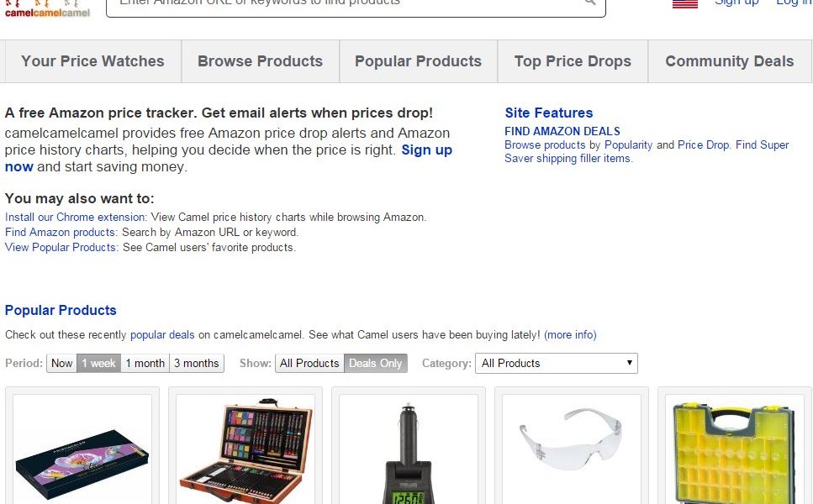Open the Your Price Watches tab
The height and width of the screenshot is (504, 813).
[92, 61]
